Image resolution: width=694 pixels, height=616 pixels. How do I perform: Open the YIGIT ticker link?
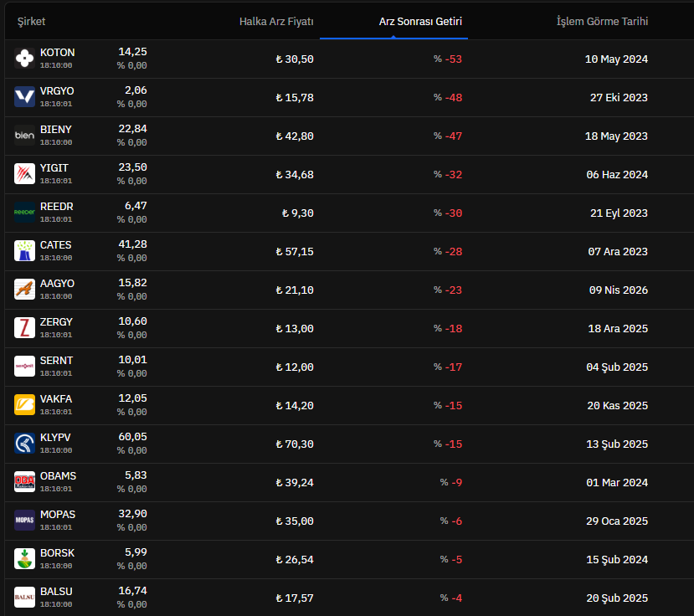pos(54,168)
